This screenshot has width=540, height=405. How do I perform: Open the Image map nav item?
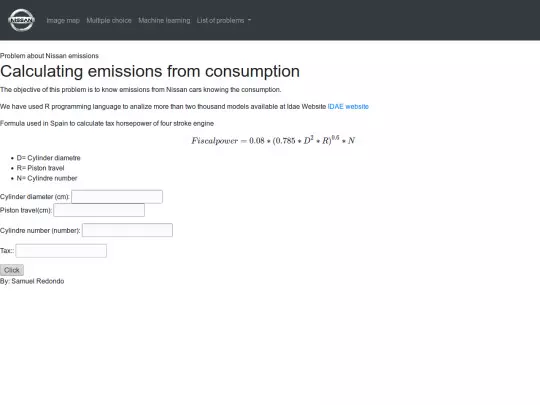[63, 21]
